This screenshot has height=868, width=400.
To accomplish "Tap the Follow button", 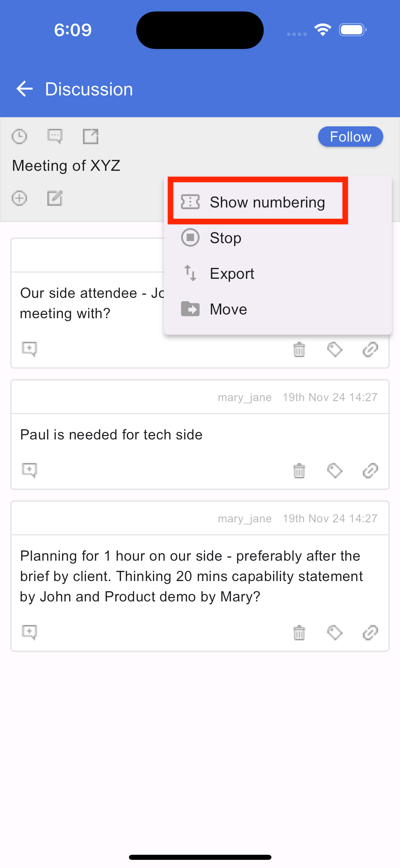I will (x=350, y=137).
